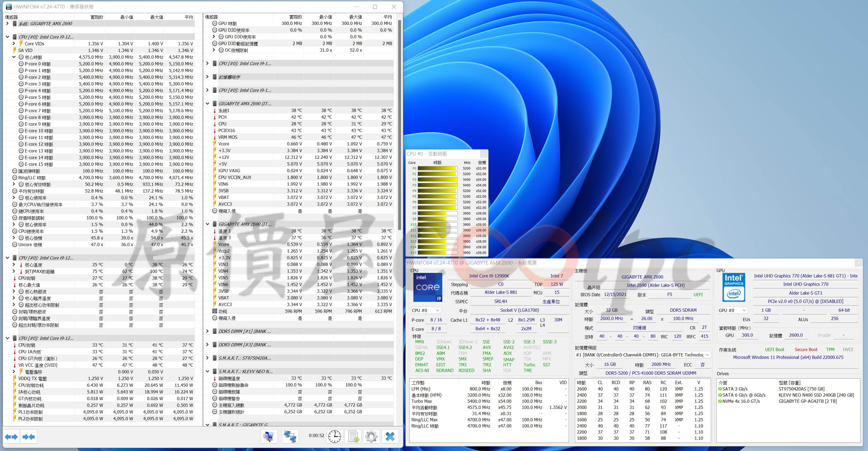Expand the 記憶體時序 section
This screenshot has height=451, width=868.
point(207,77)
